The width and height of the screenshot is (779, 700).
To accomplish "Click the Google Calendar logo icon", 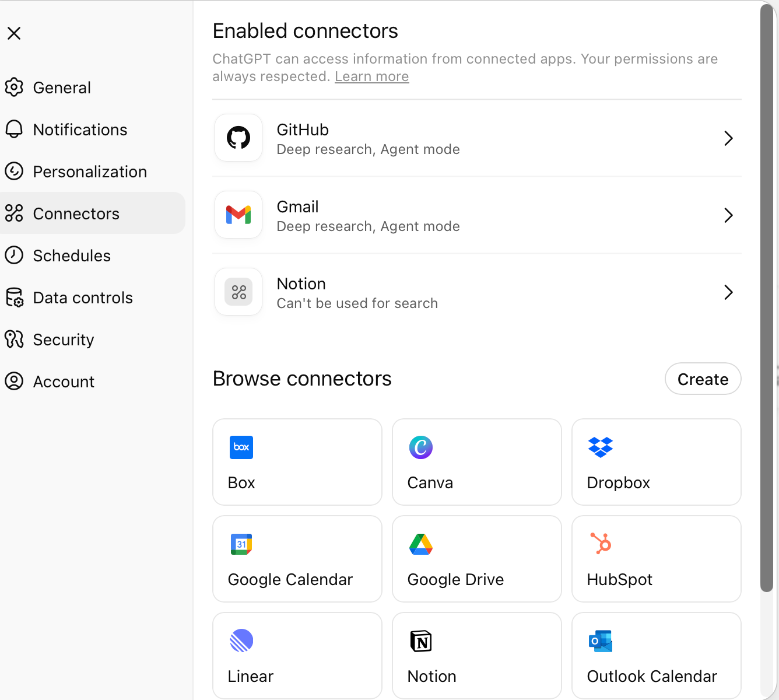I will 241,544.
